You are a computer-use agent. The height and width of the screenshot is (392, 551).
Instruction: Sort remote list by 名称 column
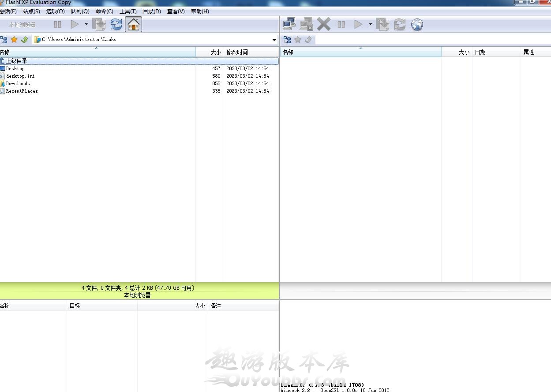(361, 52)
